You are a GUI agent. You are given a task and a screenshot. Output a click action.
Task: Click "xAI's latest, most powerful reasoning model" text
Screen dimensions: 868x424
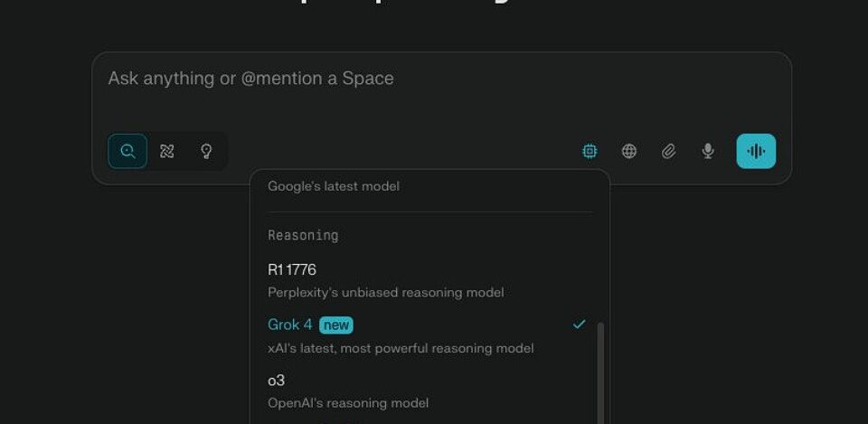[x=401, y=348]
